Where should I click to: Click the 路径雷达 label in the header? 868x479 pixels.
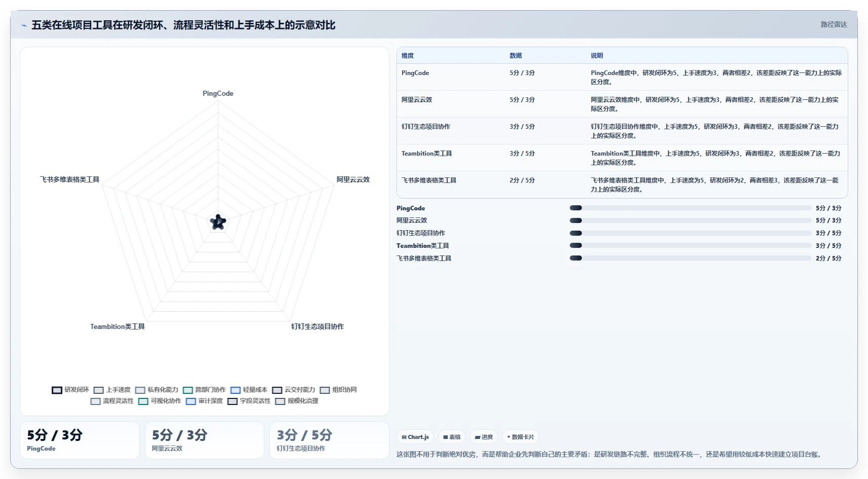pyautogui.click(x=834, y=24)
